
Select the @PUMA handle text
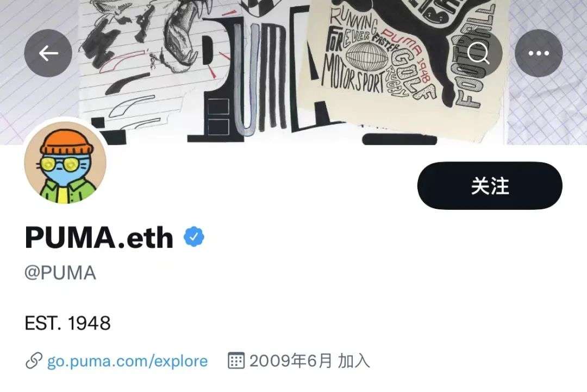(x=60, y=272)
